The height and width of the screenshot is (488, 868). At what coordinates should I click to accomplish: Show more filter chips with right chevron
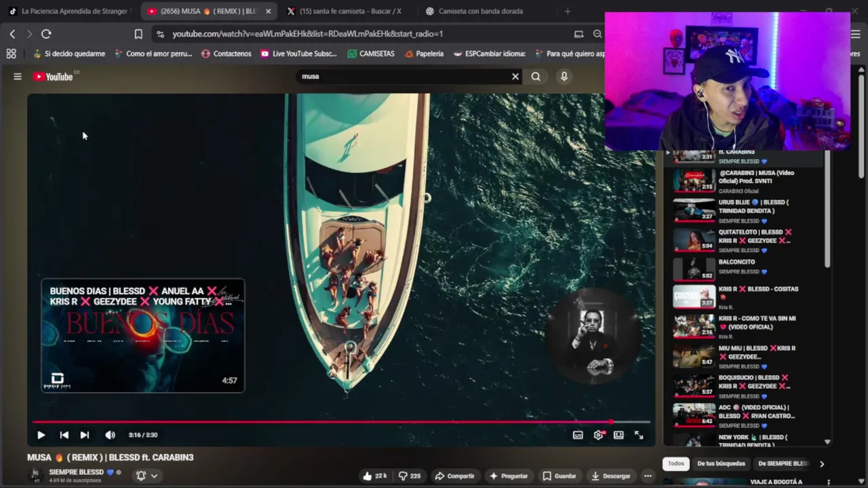pyautogui.click(x=822, y=464)
